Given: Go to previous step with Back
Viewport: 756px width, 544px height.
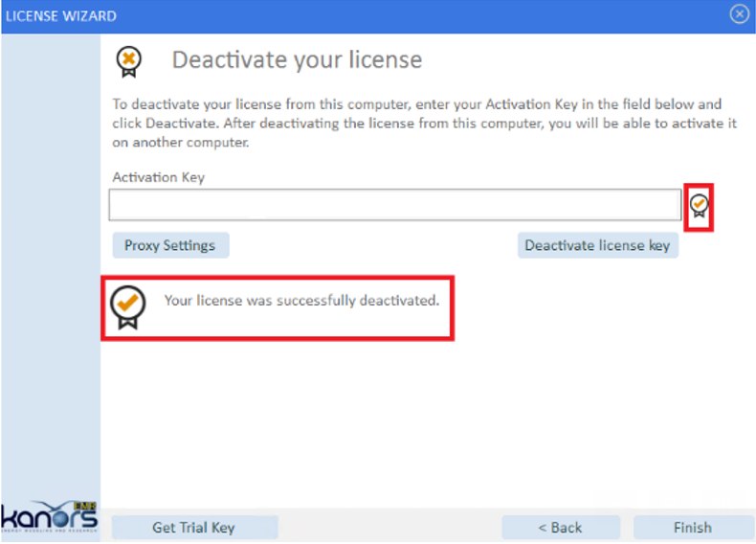Looking at the screenshot, I should click(560, 527).
